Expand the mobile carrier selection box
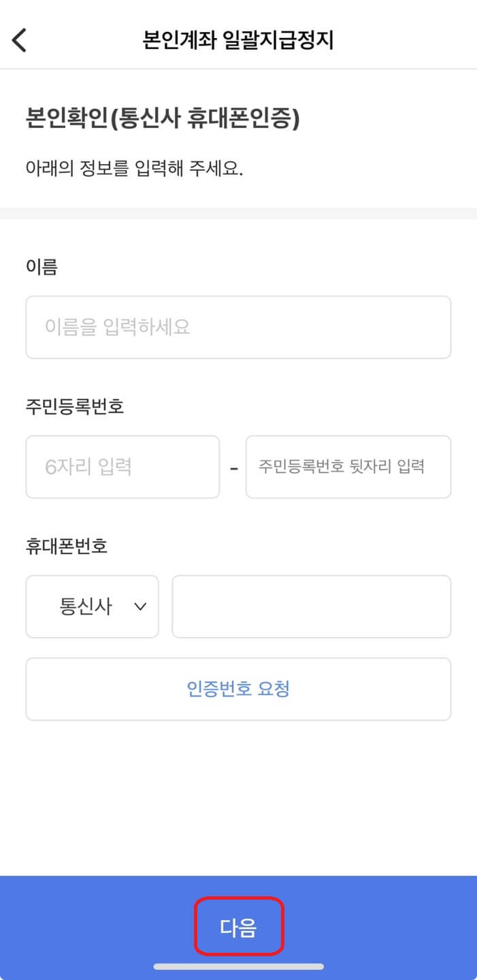 pyautogui.click(x=92, y=606)
